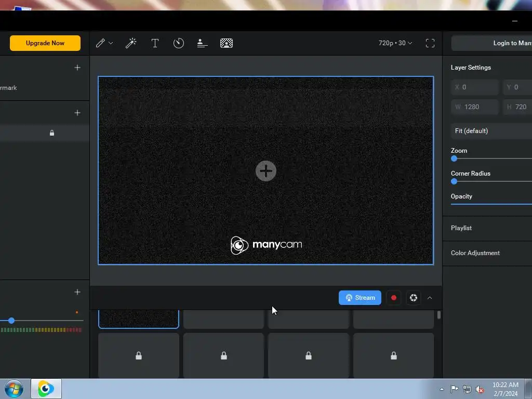Open the Fit (default) dropdown
This screenshot has height=399, width=532.
[x=491, y=131]
